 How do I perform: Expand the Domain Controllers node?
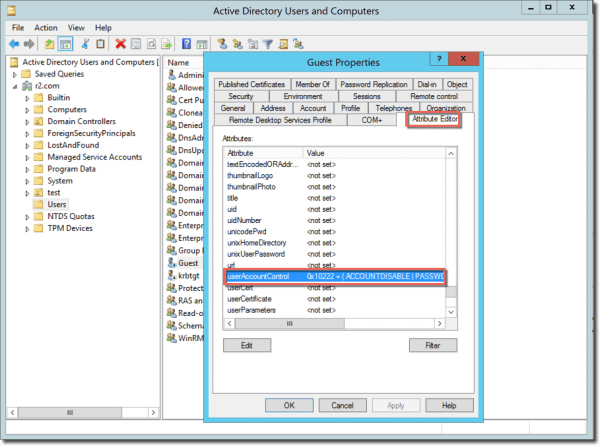click(27, 122)
